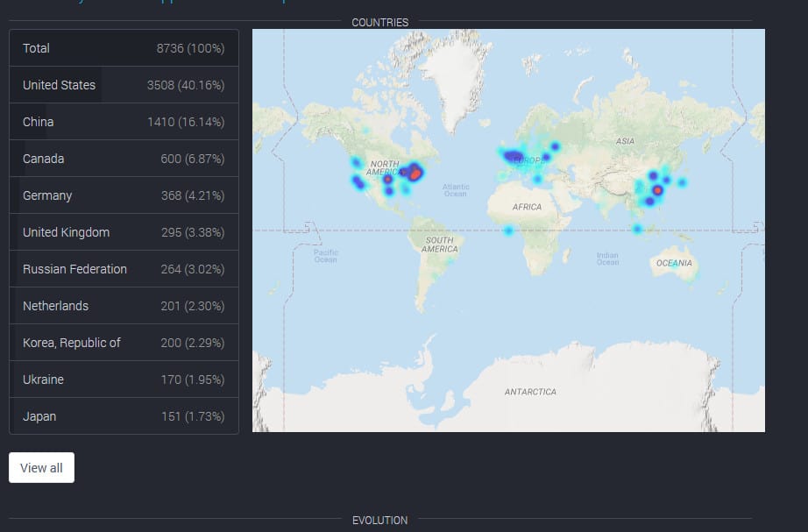This screenshot has width=808, height=532.
Task: Click the COUNTRIES section heading
Action: point(379,22)
